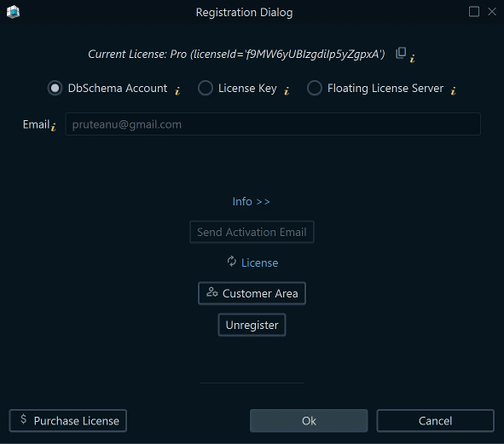Refresh the License link
The height and width of the screenshot is (444, 504).
point(252,262)
